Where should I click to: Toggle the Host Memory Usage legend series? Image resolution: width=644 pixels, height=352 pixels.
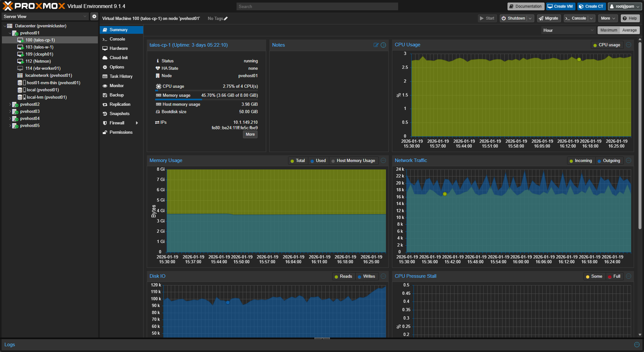tap(353, 161)
